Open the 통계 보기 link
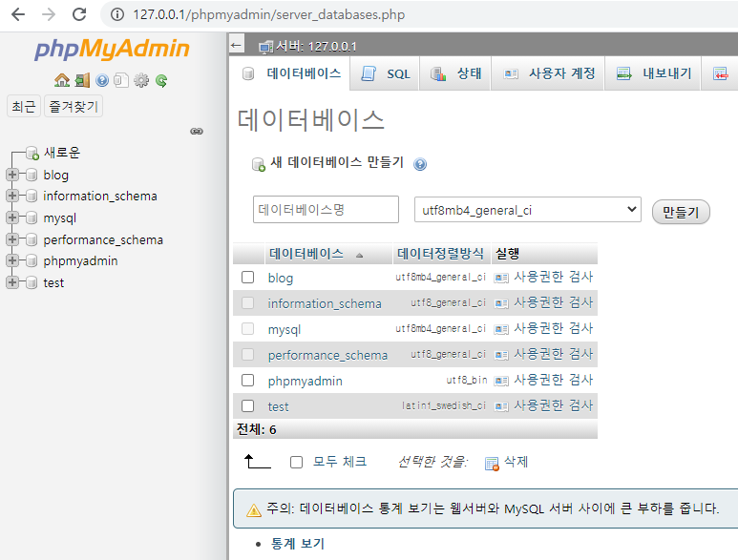Screen dimensions: 738x560 [x=298, y=544]
